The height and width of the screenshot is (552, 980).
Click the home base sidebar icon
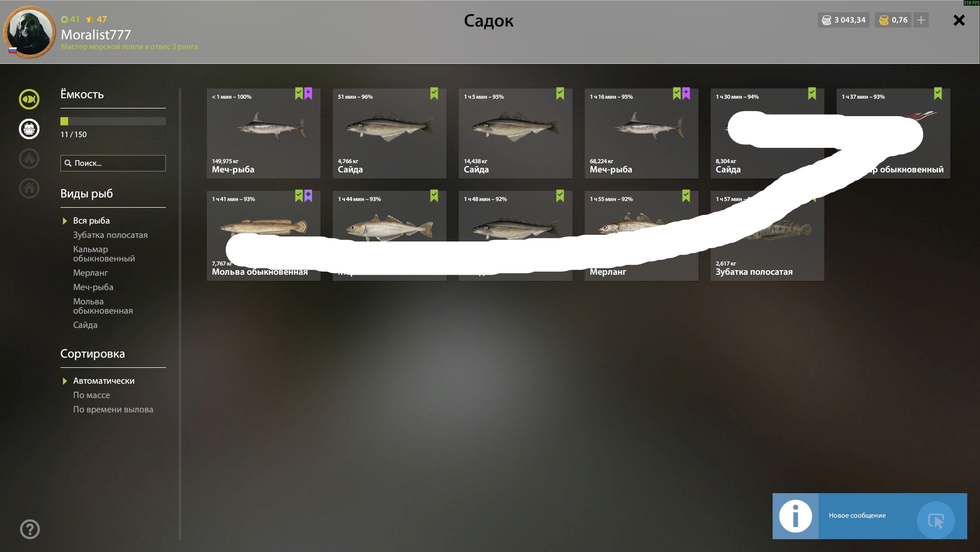click(x=29, y=188)
